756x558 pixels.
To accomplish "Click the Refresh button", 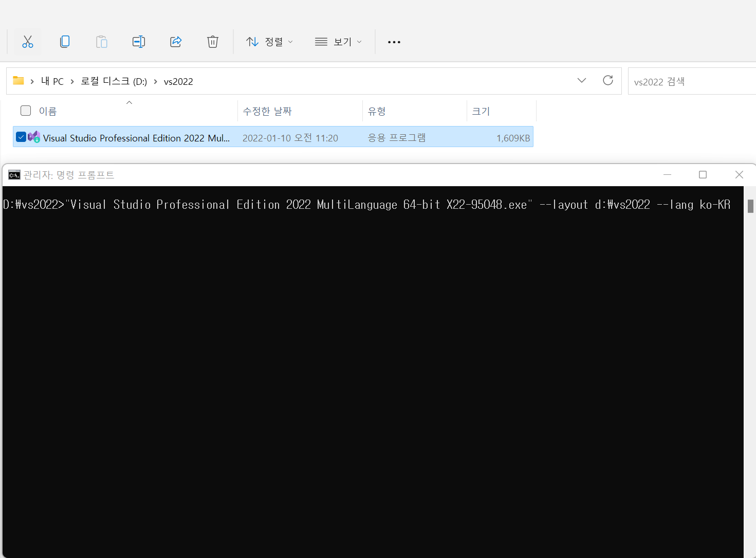I will click(608, 80).
